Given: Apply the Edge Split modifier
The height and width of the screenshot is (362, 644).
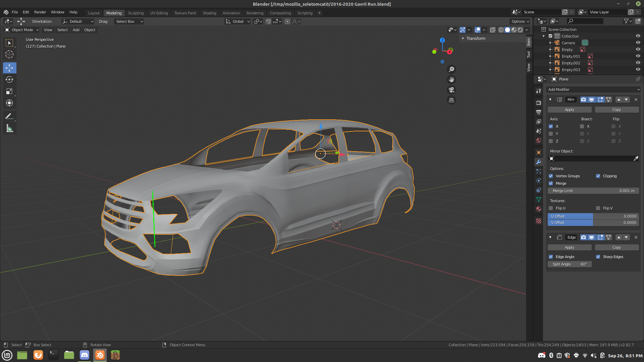Looking at the screenshot, I should tap(570, 247).
